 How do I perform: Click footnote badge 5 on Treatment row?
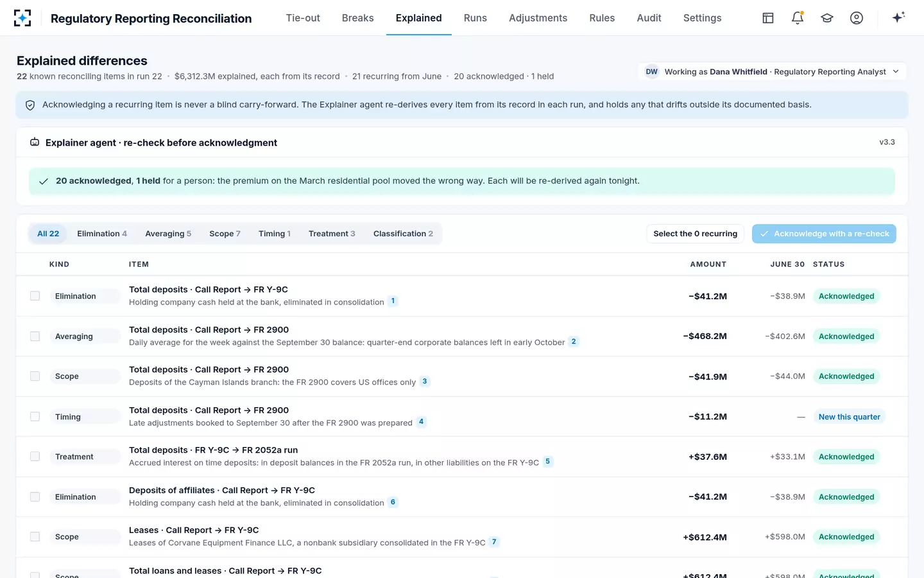coord(547,462)
